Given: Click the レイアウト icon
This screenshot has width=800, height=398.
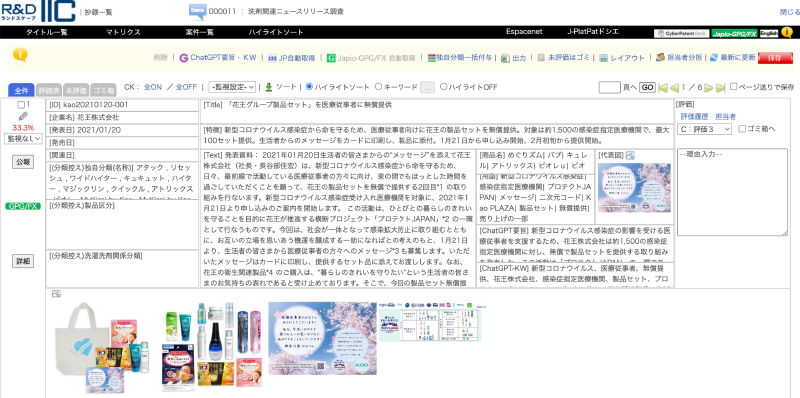Looking at the screenshot, I should point(604,58).
